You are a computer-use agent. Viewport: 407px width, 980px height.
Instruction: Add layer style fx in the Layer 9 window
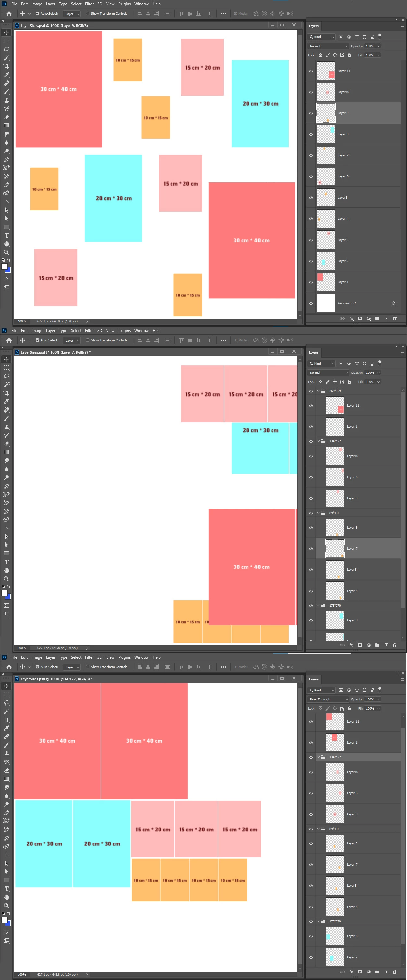[351, 319]
